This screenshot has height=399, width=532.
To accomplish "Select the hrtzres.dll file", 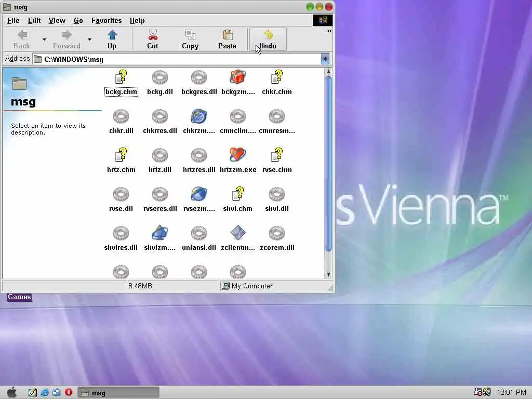I will pyautogui.click(x=199, y=161).
